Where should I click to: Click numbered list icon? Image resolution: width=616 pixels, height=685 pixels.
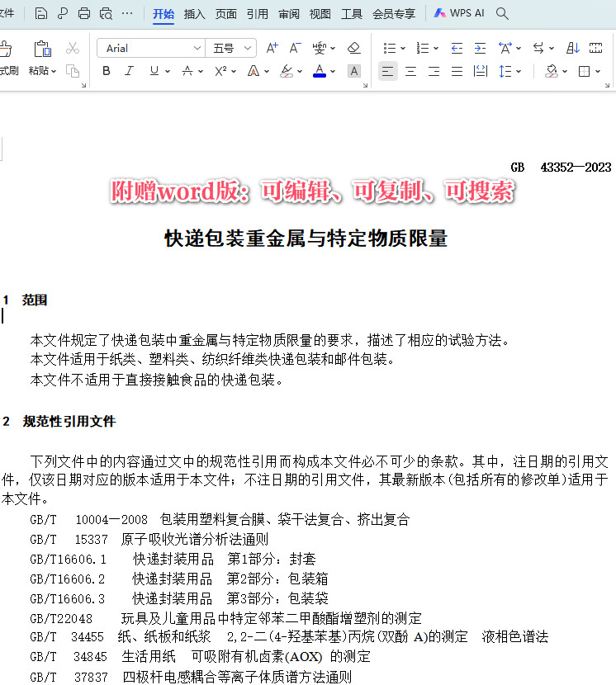click(422, 48)
